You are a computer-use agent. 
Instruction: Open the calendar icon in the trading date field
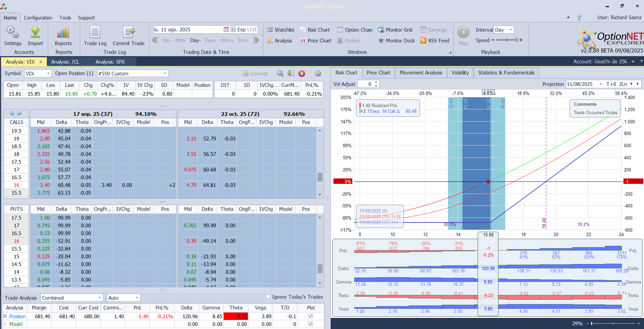pyautogui.click(x=226, y=30)
